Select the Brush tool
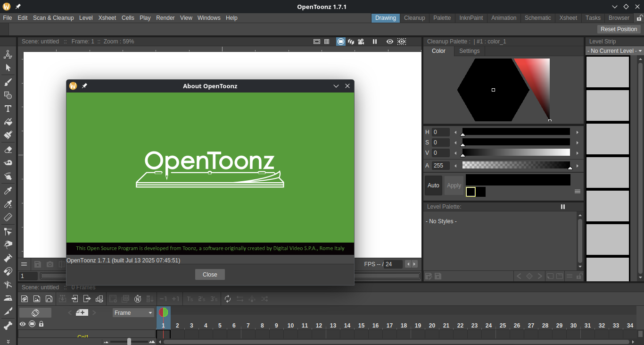The width and height of the screenshot is (644, 345). [8, 82]
